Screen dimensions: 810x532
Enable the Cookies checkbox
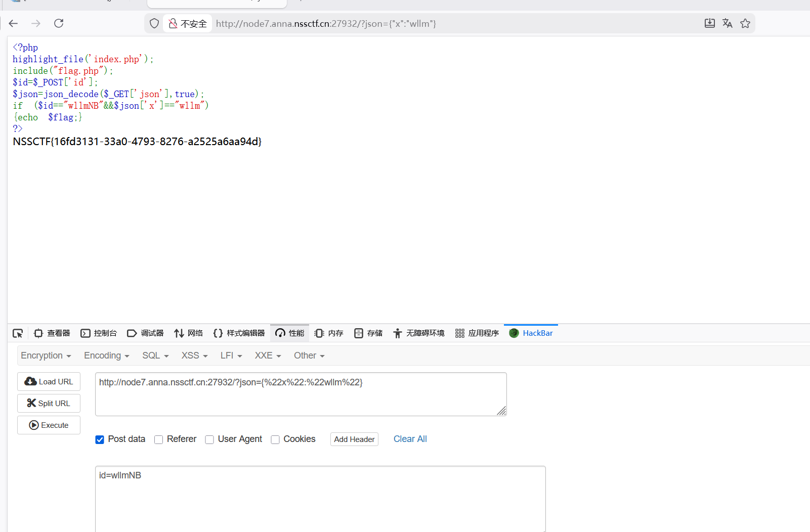(275, 439)
